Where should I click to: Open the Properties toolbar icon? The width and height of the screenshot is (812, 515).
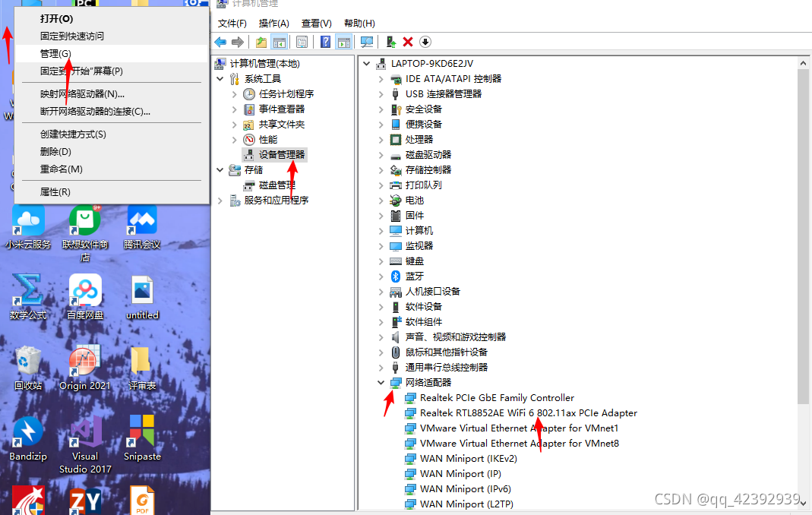point(302,42)
